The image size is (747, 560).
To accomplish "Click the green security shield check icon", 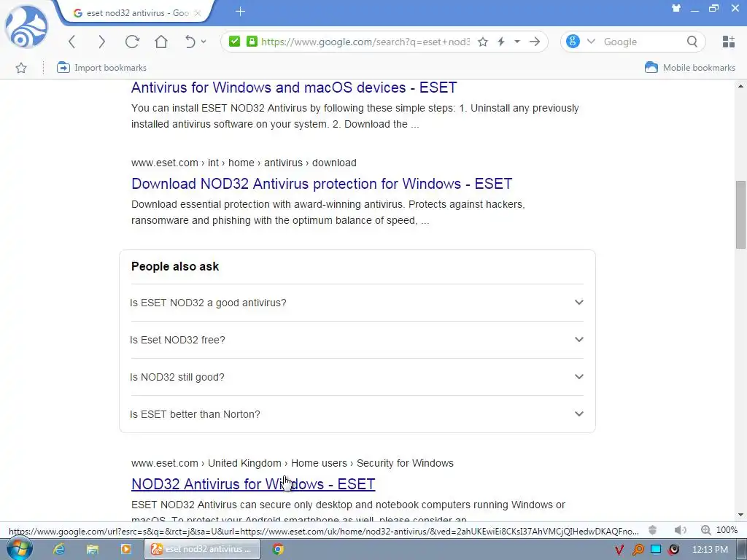I will coord(234,42).
